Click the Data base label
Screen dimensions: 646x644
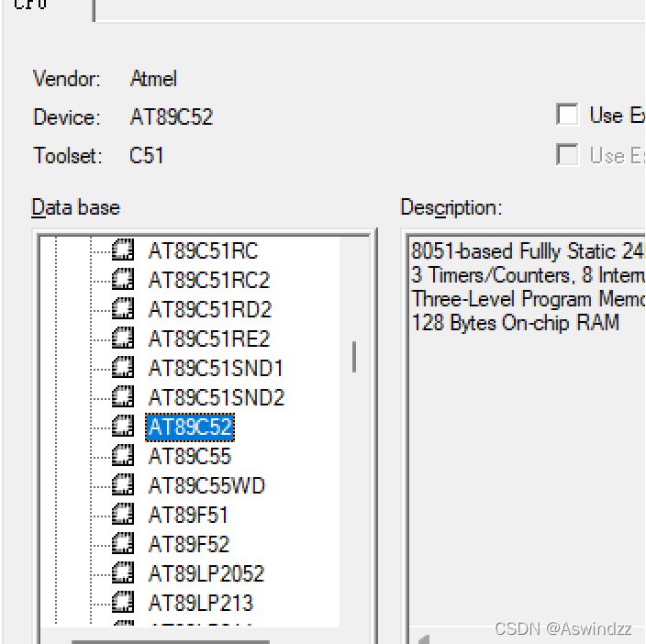click(x=76, y=207)
